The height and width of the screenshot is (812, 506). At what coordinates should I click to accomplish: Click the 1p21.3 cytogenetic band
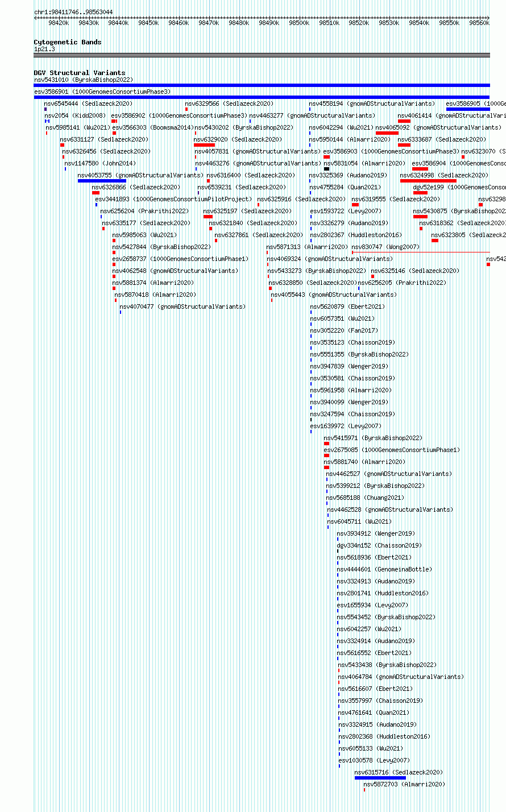tap(262, 55)
